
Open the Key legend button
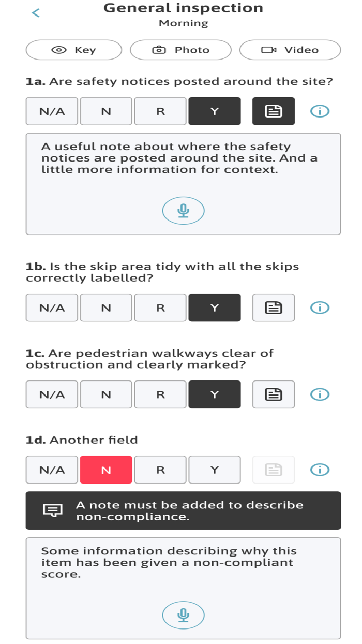(74, 50)
